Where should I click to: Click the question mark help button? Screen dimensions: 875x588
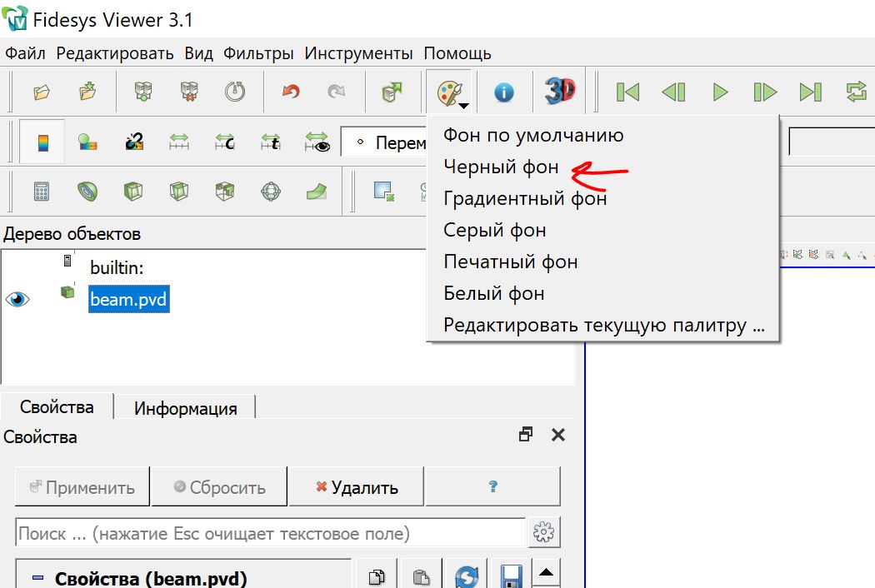tap(493, 487)
